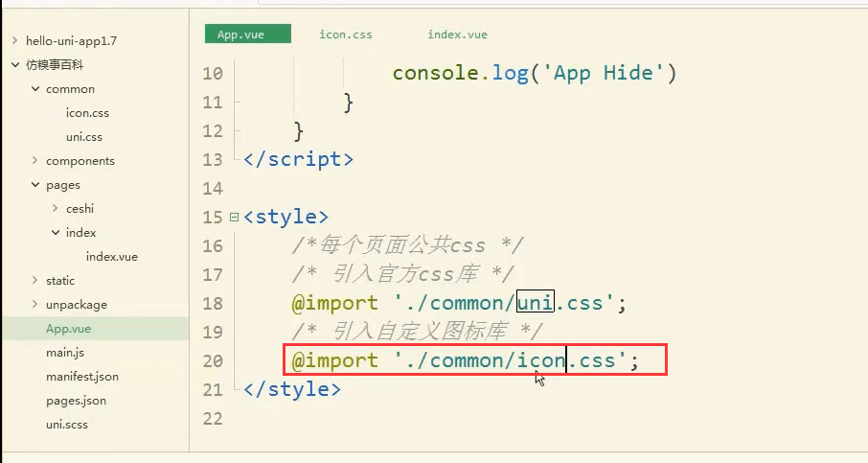Open uni.css in the file tree
The width and height of the screenshot is (868, 463).
click(84, 137)
